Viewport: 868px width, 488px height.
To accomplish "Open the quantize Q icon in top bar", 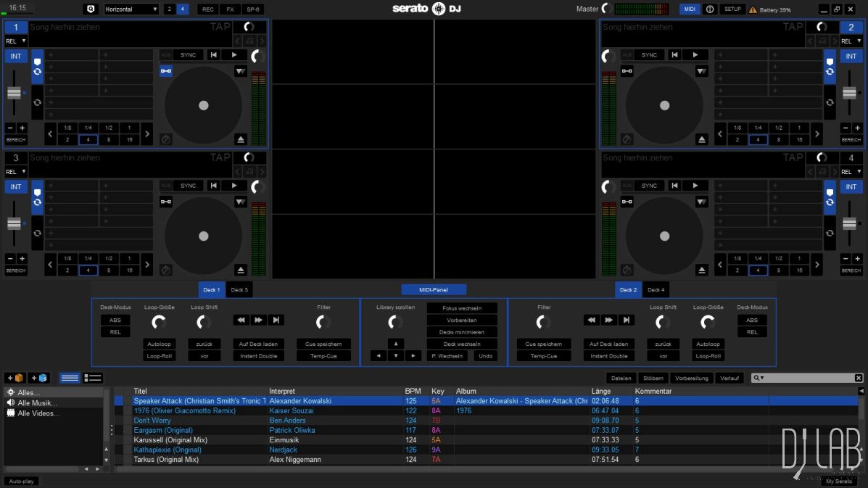I will coord(91,9).
